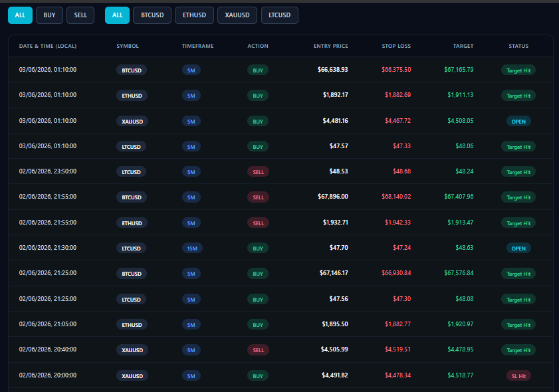Filter signals by LTCUSD symbol

point(279,15)
